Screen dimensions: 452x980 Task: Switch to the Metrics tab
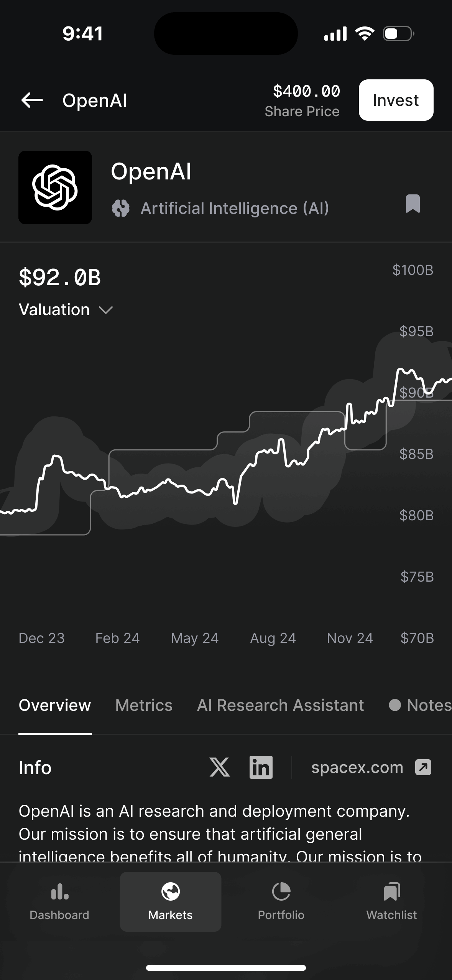pos(144,705)
